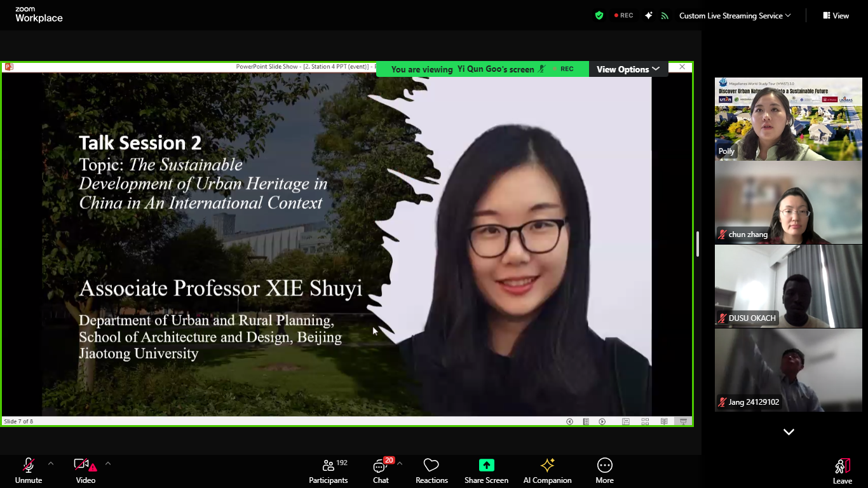868x488 pixels.
Task: Open the Chat panel
Action: pyautogui.click(x=381, y=471)
